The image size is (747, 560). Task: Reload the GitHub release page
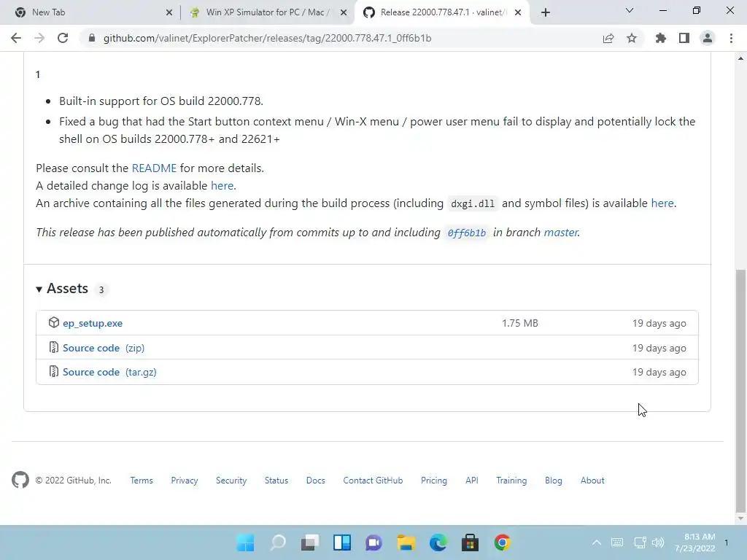tap(63, 38)
